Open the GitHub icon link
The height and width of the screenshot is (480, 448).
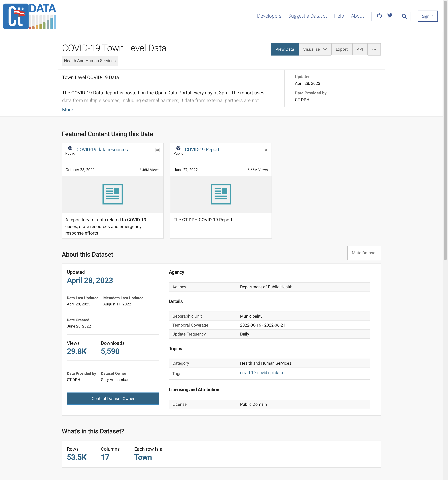click(x=379, y=16)
